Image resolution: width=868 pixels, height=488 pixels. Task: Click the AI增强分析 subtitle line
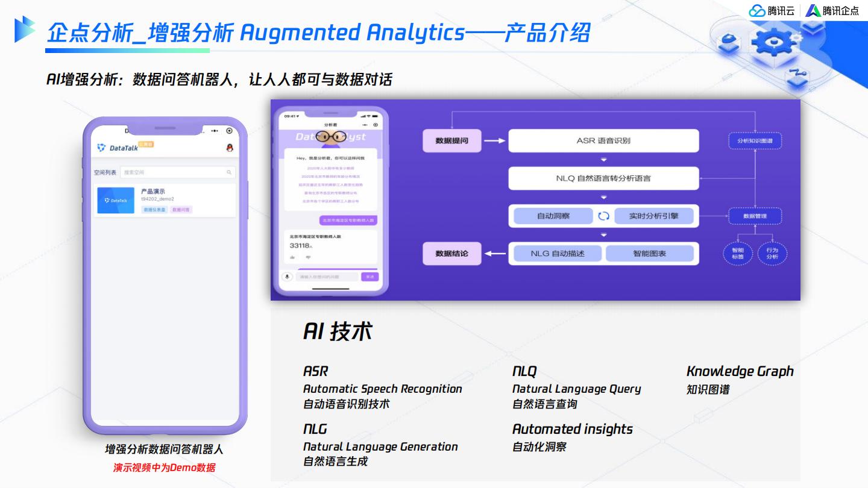click(x=219, y=79)
